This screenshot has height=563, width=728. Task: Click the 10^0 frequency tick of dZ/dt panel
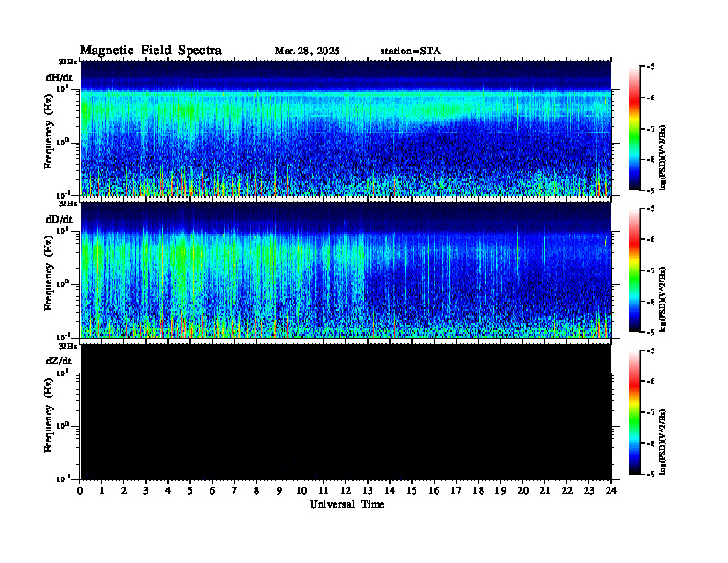(x=63, y=426)
